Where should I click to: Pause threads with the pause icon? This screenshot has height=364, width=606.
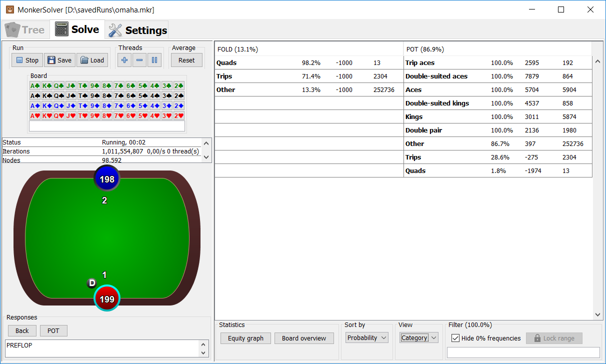pyautogui.click(x=154, y=60)
